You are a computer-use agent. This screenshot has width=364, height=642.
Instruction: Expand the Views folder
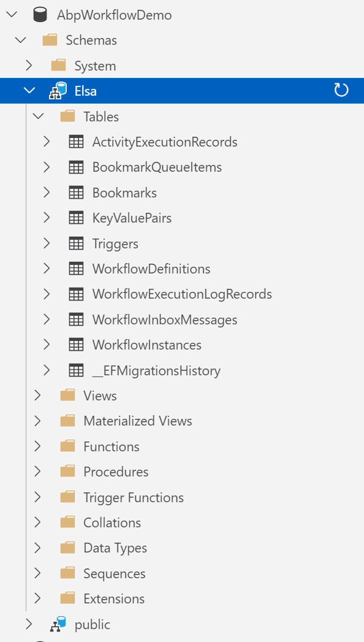click(x=38, y=395)
